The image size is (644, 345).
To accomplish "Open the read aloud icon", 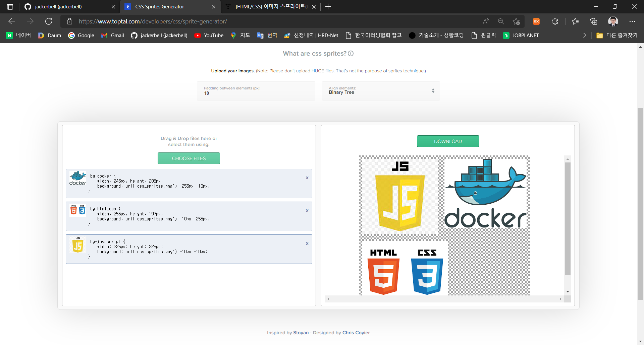I will click(486, 21).
